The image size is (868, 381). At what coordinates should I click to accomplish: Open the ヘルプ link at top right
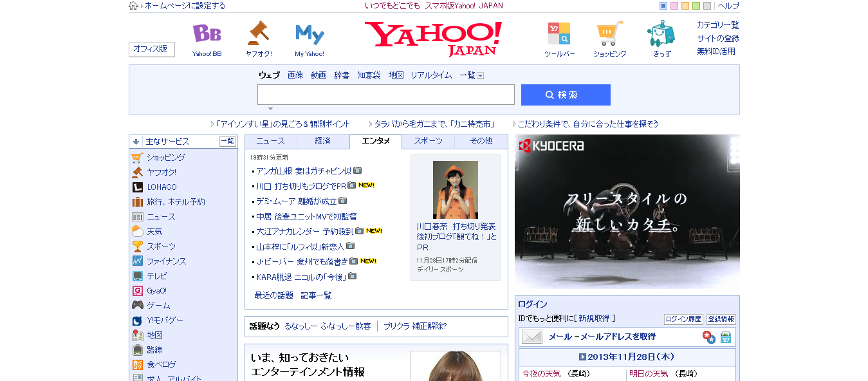[728, 6]
